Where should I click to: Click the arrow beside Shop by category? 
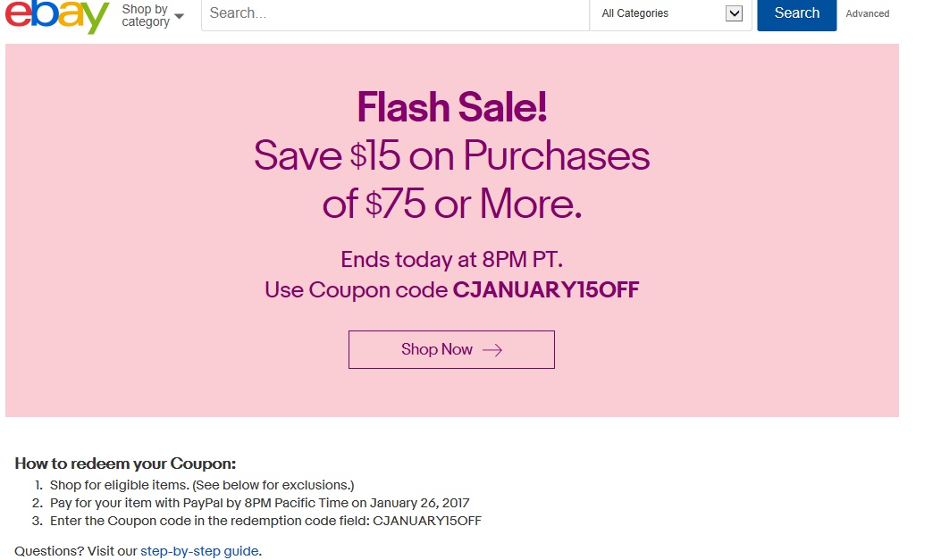(180, 16)
